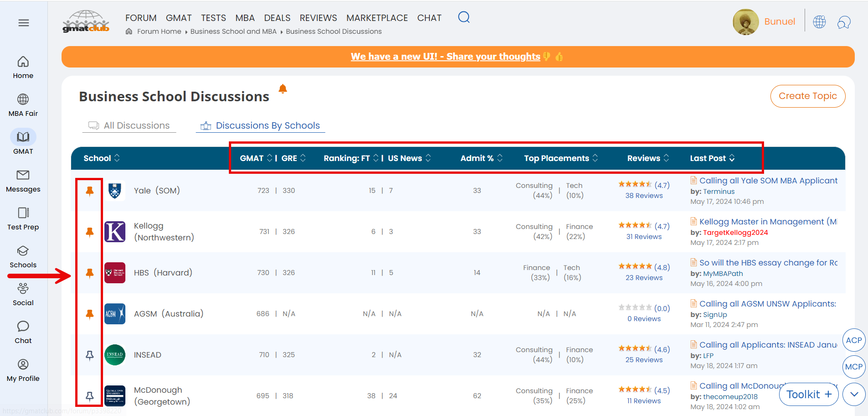Image resolution: width=868 pixels, height=416 pixels.
Task: Click the Kellogg star rating
Action: 635,225
